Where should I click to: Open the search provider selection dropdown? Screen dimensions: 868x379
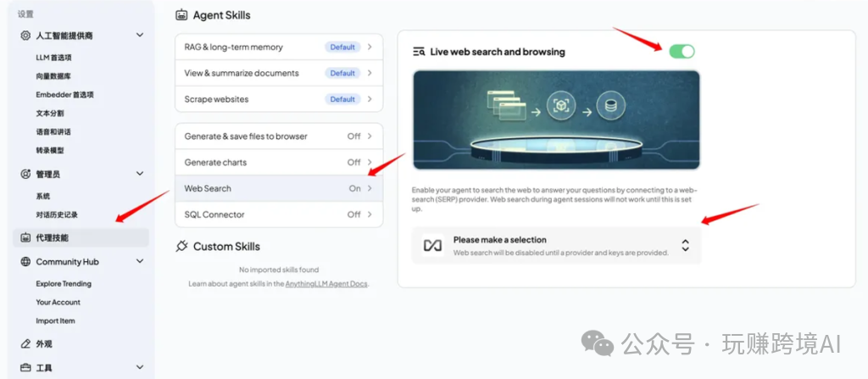point(556,246)
